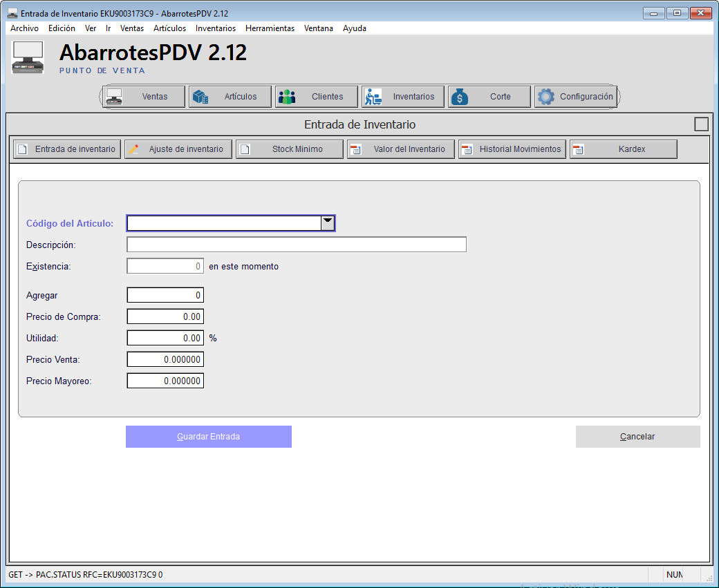Click the Valor del Inventario report icon
The height and width of the screenshot is (588, 719).
coord(356,149)
